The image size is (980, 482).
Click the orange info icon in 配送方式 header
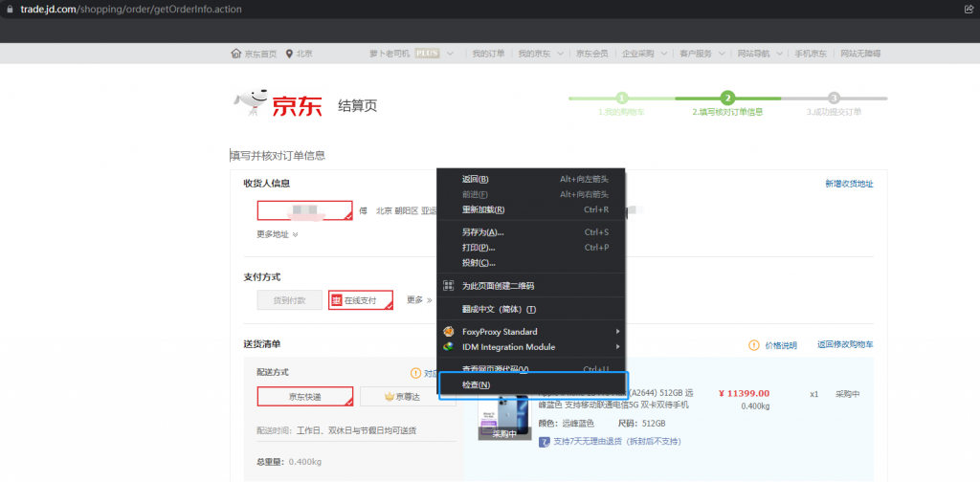pos(415,373)
